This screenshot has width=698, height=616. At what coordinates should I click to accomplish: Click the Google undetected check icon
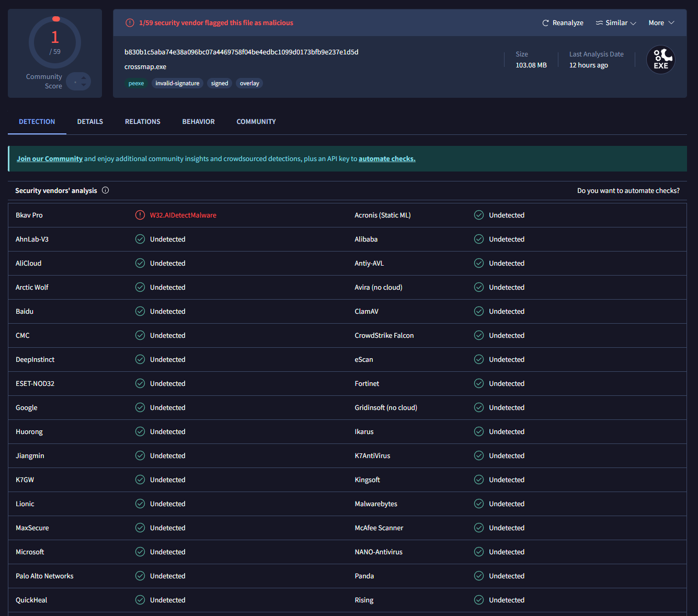coord(140,407)
